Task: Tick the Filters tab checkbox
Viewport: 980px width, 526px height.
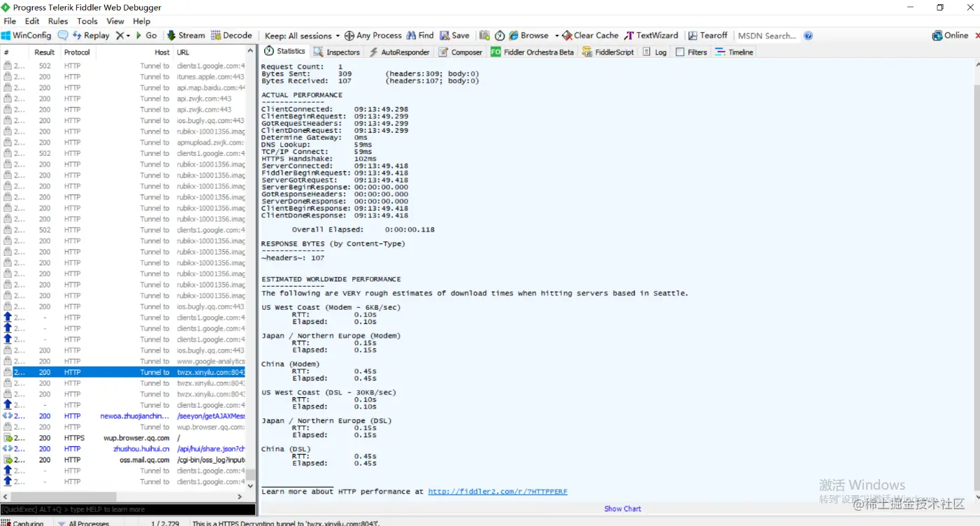Action: pyautogui.click(x=680, y=52)
